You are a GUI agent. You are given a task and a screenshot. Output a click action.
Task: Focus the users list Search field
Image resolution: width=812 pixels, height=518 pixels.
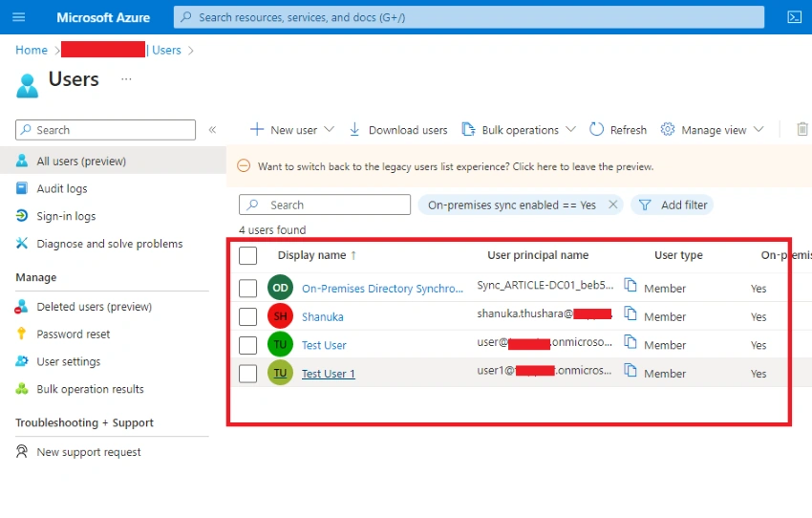coord(325,205)
